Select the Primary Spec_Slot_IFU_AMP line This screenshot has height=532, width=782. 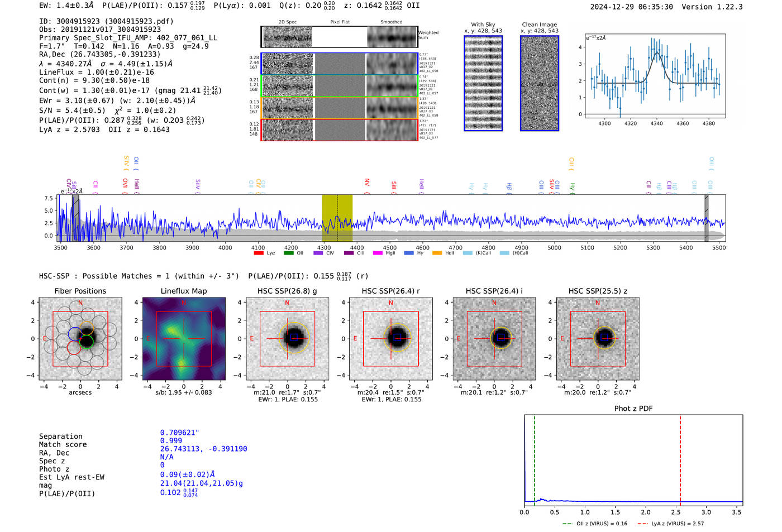tap(128, 38)
